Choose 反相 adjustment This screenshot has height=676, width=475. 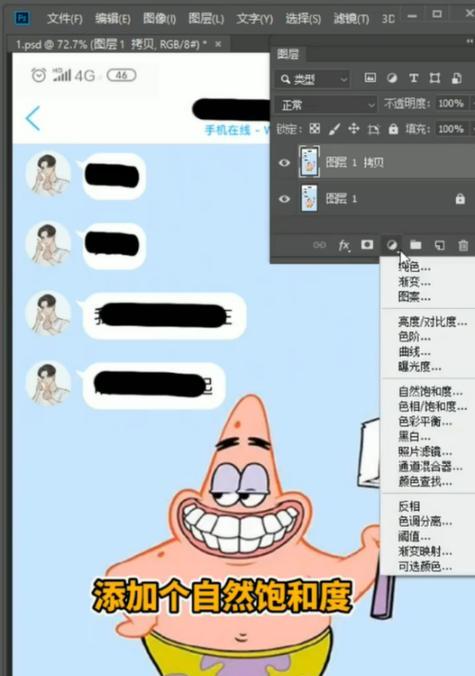point(409,506)
